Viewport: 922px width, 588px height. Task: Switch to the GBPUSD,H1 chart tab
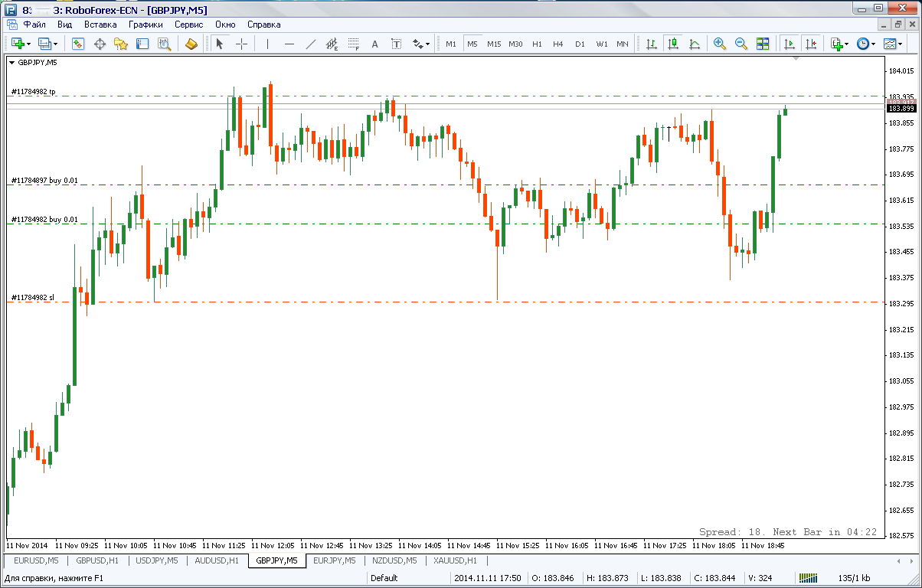97,561
